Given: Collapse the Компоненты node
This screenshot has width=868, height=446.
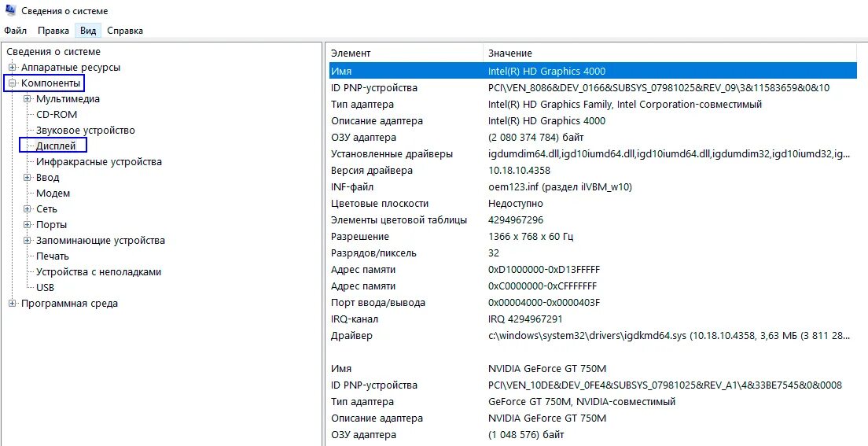Looking at the screenshot, I should 12,83.
